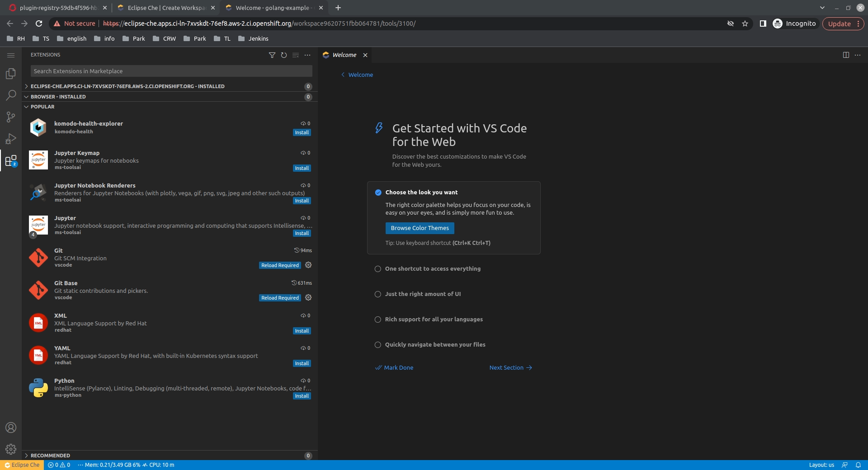This screenshot has height=470, width=868.
Task: Open the Search view in activity bar
Action: tap(11, 95)
